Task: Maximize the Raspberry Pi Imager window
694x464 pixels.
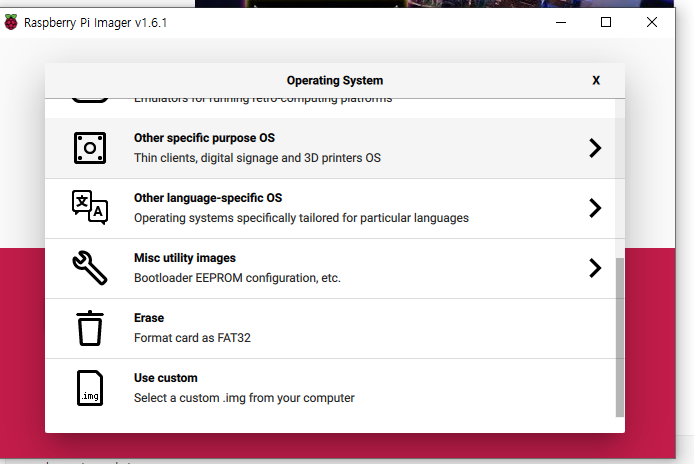Action: (x=606, y=22)
